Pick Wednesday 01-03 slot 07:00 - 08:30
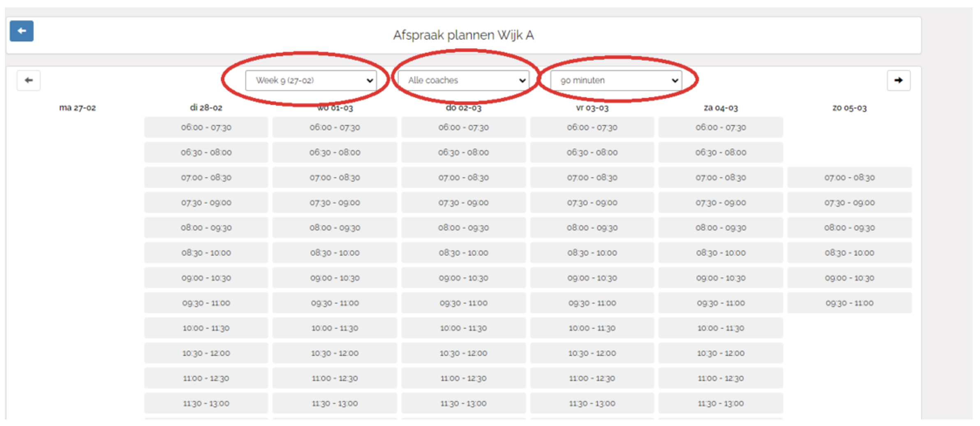Screen dimensions: 980x426 pos(335,178)
